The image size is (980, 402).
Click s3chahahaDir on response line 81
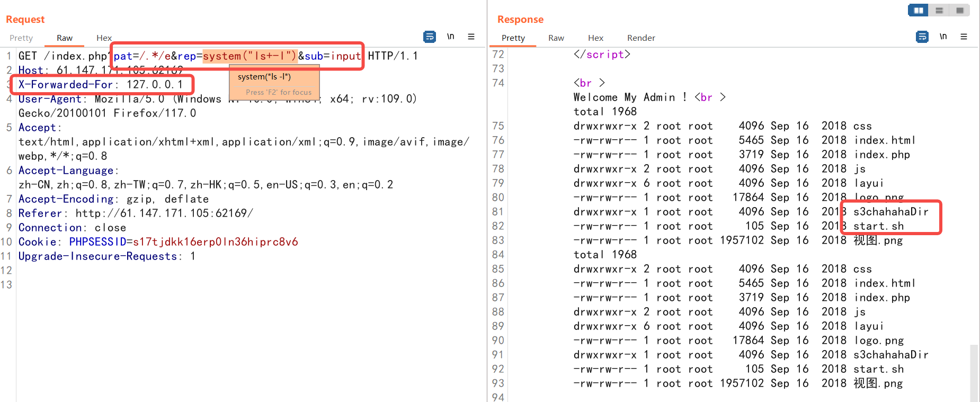(x=890, y=212)
